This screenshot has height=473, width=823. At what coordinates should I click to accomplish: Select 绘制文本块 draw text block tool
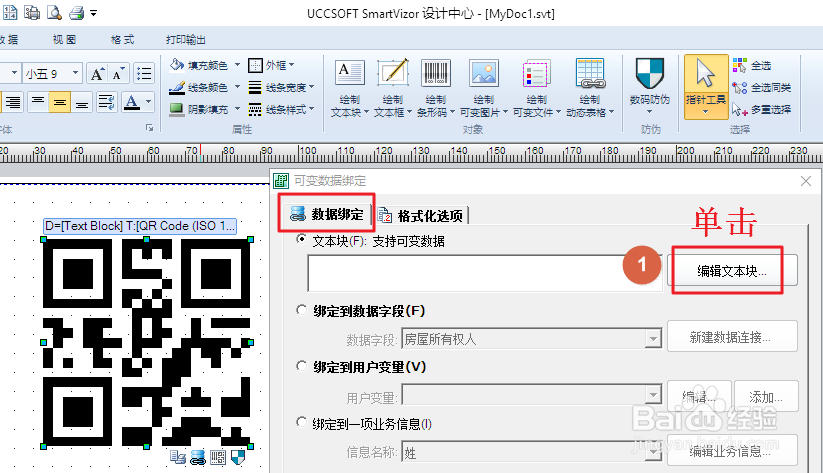(350, 88)
